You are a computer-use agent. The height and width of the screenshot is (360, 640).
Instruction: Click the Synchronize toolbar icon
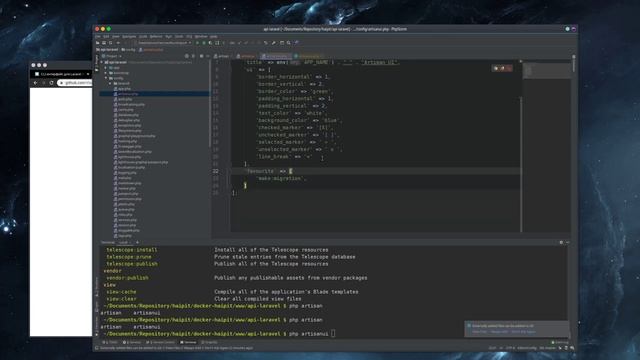111,43
